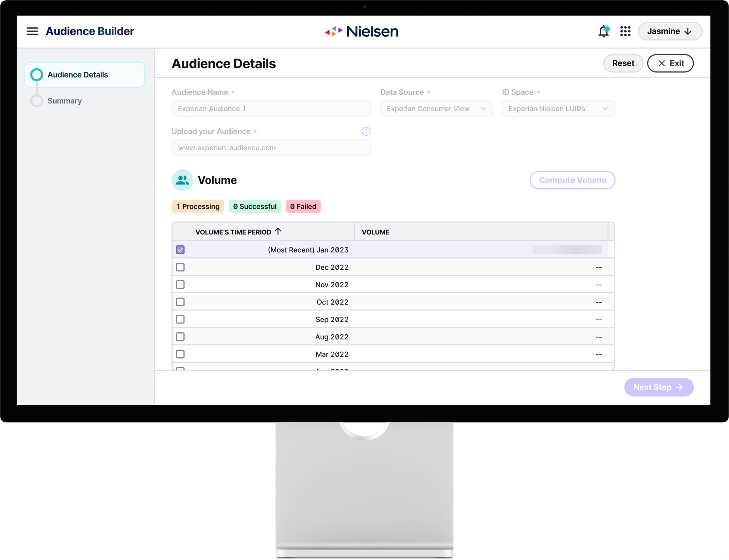Click the Volume people icon
Screen dimensions: 729x560
pos(182,180)
